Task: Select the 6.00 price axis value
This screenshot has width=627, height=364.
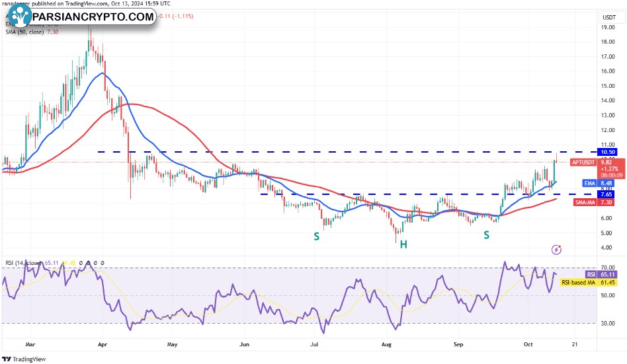Action: click(x=606, y=218)
